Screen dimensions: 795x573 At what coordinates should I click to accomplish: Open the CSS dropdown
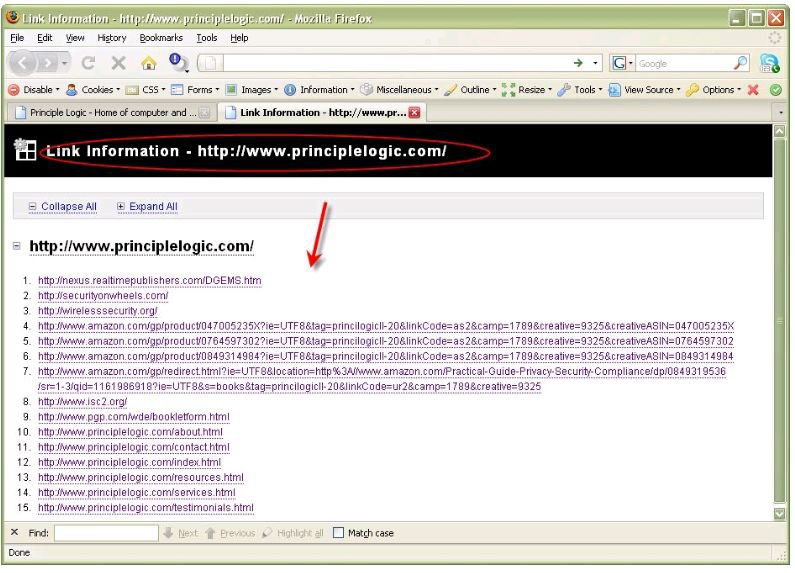click(x=146, y=90)
